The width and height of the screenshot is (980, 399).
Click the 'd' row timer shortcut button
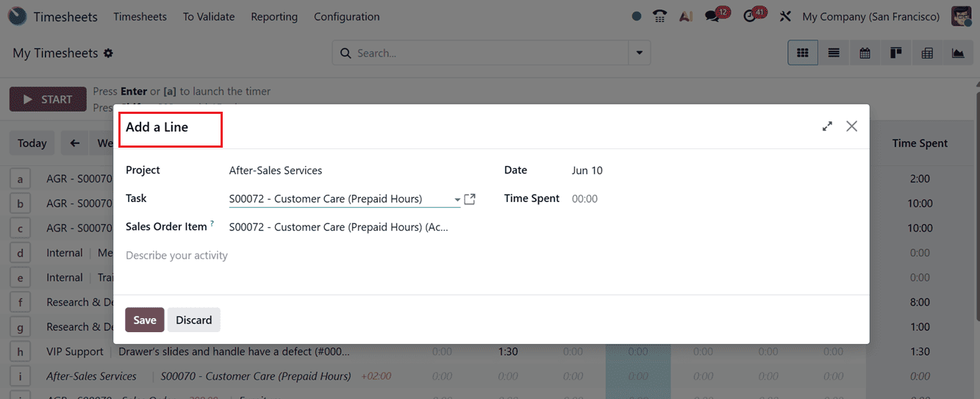coord(20,253)
